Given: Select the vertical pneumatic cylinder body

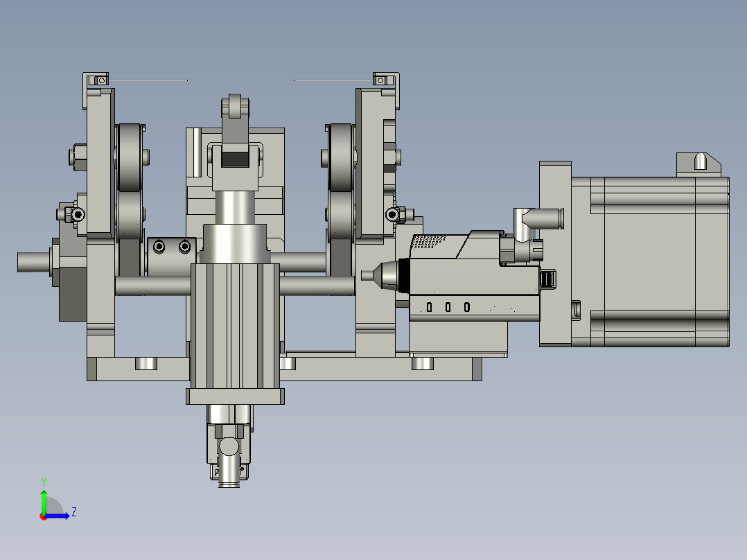Looking at the screenshot, I should click(x=235, y=325).
